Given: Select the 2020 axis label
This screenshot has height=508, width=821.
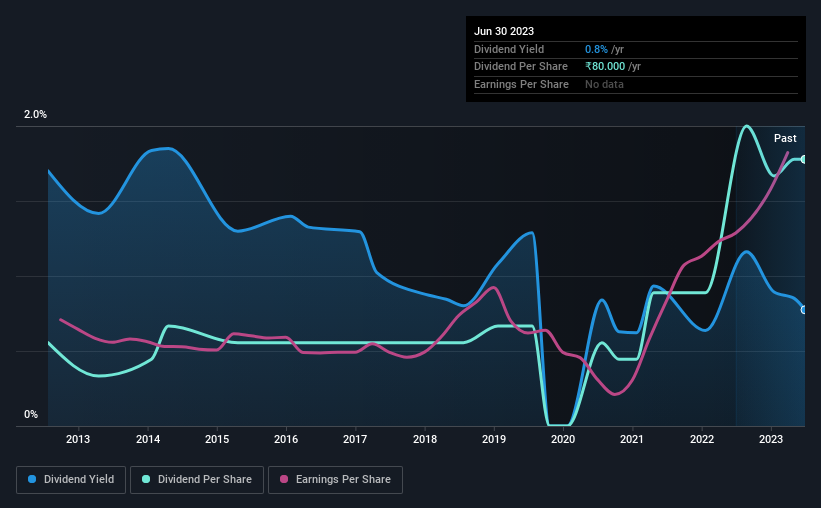Looking at the screenshot, I should (x=563, y=439).
